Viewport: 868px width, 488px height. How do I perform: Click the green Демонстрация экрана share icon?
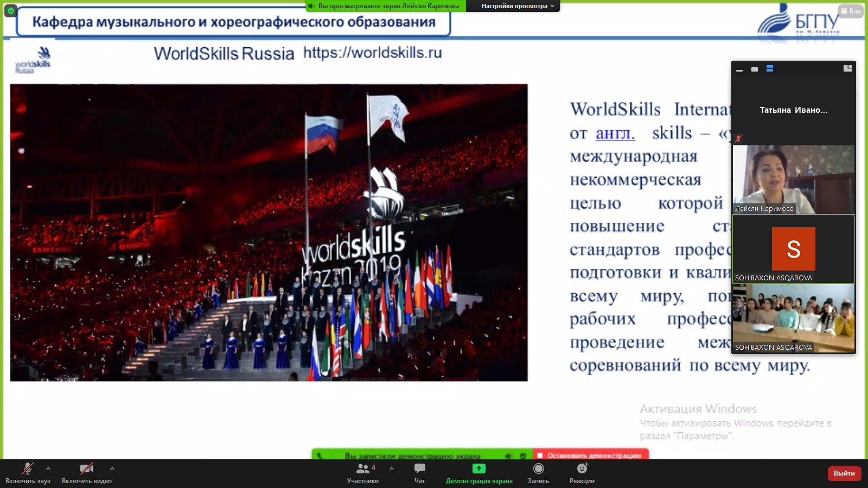pos(478,468)
